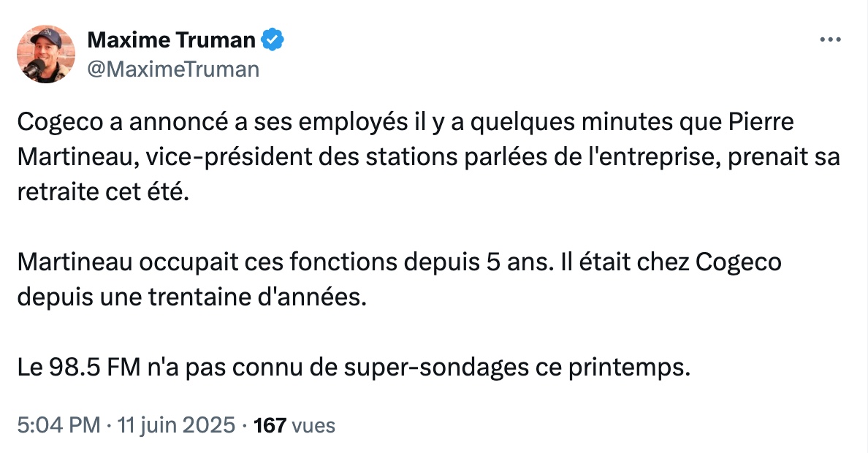Click the words depuis une trentaine d'années
The height and width of the screenshot is (453, 868).
[191, 297]
